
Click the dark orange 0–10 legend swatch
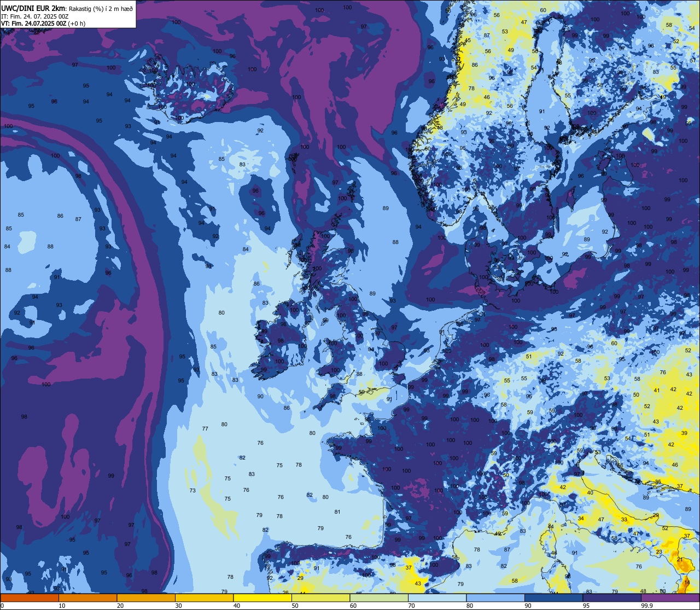30,597
